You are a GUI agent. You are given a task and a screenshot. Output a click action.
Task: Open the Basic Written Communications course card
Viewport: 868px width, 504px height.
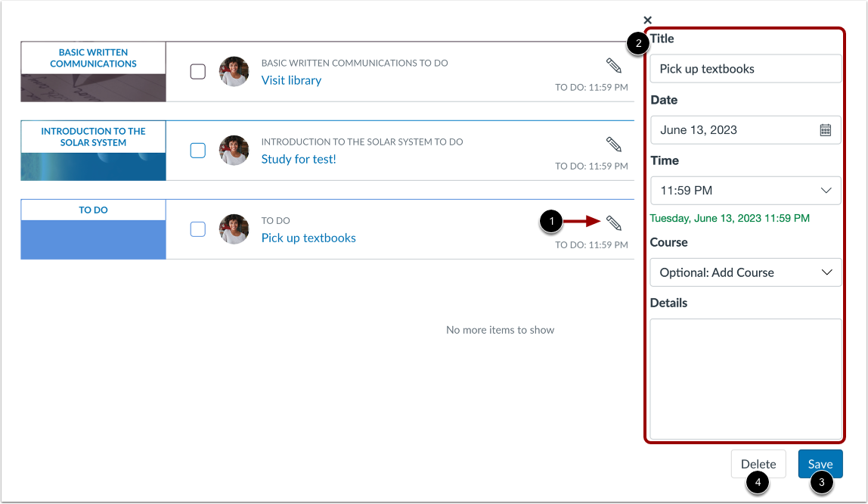coord(93,71)
